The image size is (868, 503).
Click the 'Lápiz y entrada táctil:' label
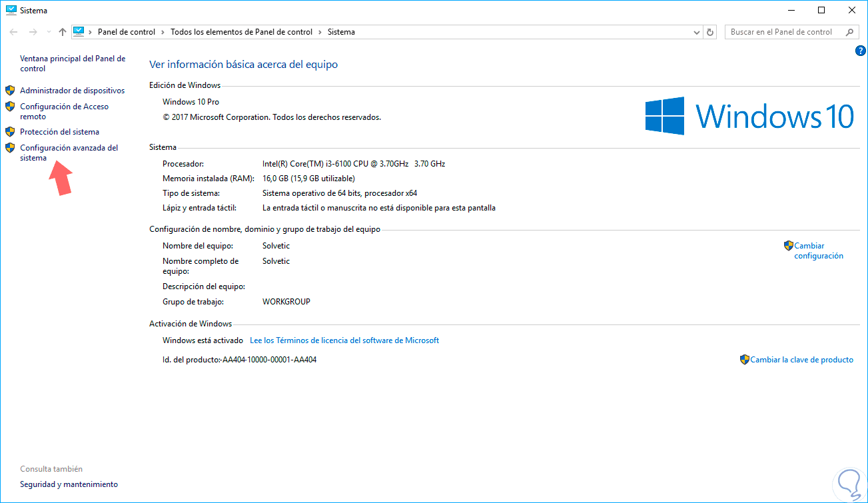point(201,208)
